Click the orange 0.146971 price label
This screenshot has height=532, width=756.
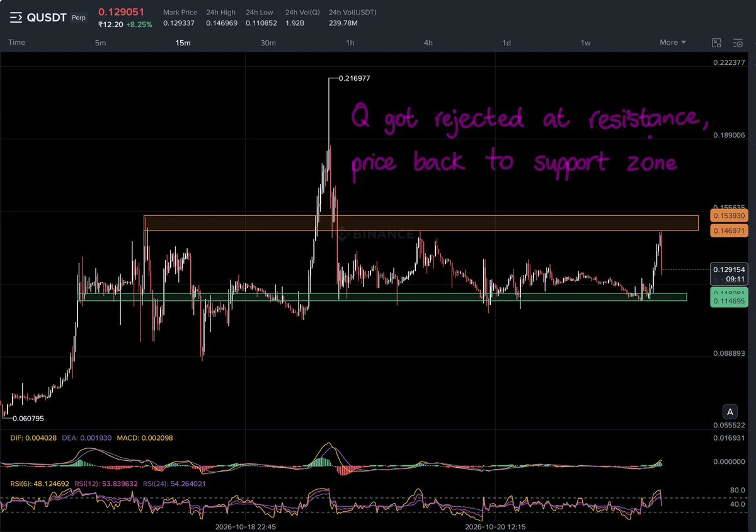(x=728, y=232)
